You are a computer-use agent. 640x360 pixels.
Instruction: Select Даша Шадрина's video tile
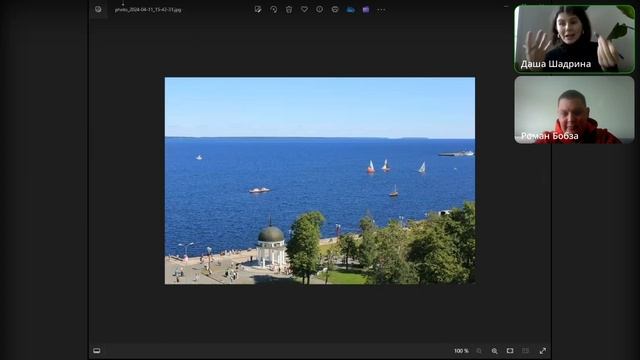point(574,39)
